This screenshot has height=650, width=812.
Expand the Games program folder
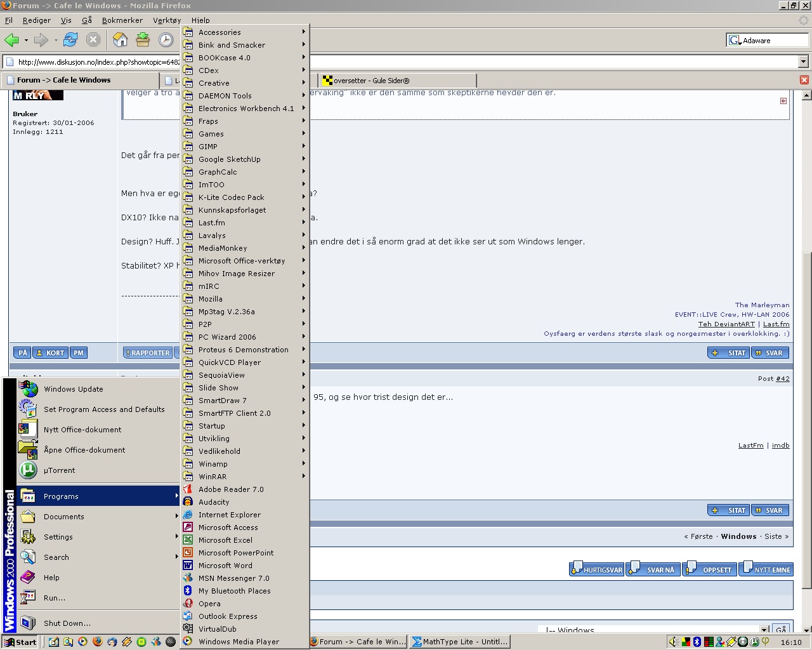[x=245, y=134]
